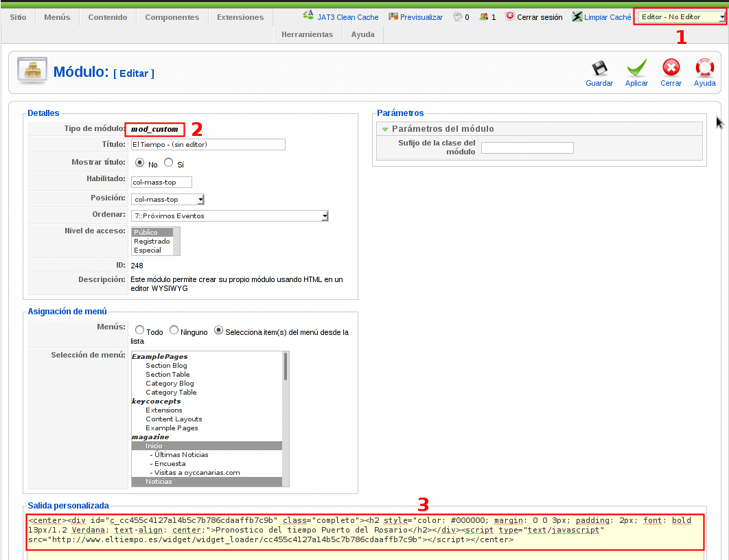Click the Previsualizar link
729x560 pixels.
point(421,17)
